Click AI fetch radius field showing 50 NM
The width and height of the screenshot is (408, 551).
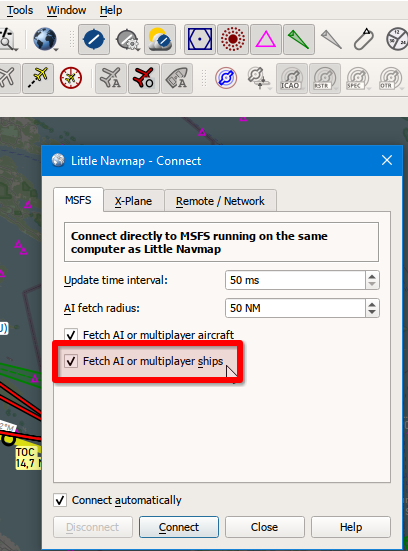(x=295, y=308)
